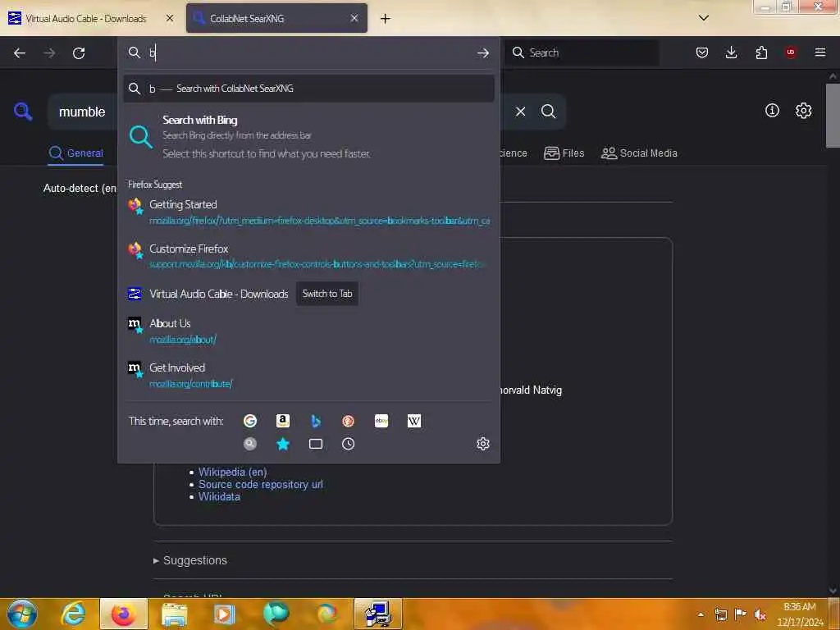This screenshot has height=630, width=840.
Task: Choose 'b — Search with CollabNet SearXNG' suggestion
Action: pyautogui.click(x=308, y=89)
